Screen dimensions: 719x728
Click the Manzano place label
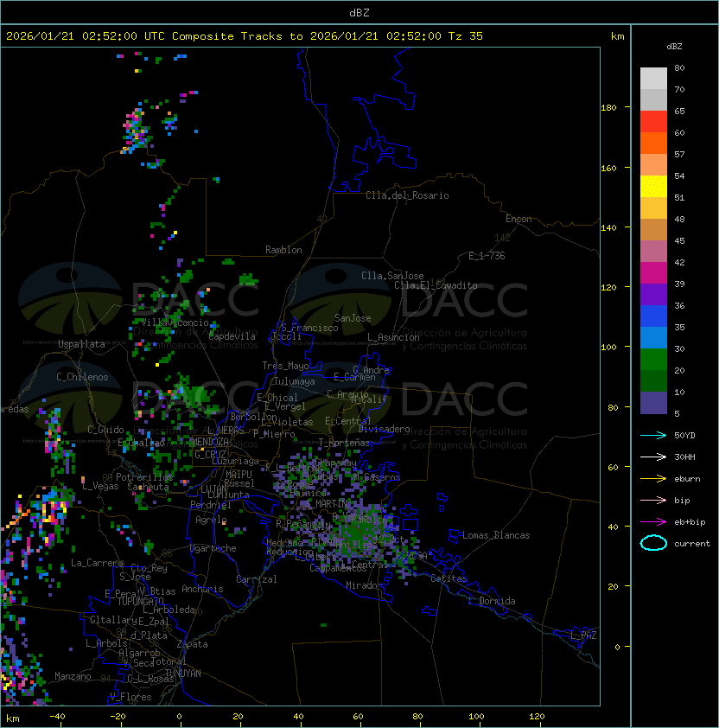73,676
